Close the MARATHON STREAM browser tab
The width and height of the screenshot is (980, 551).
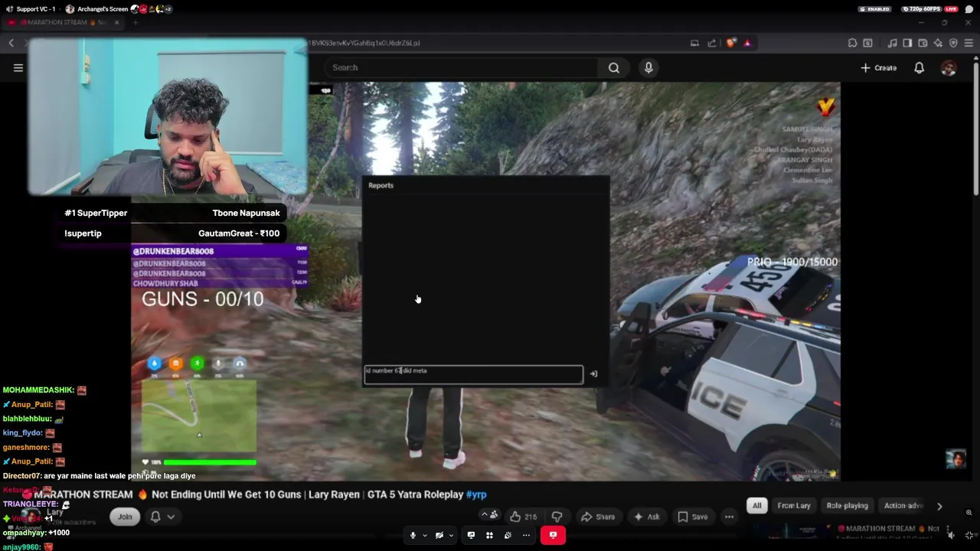click(x=117, y=22)
